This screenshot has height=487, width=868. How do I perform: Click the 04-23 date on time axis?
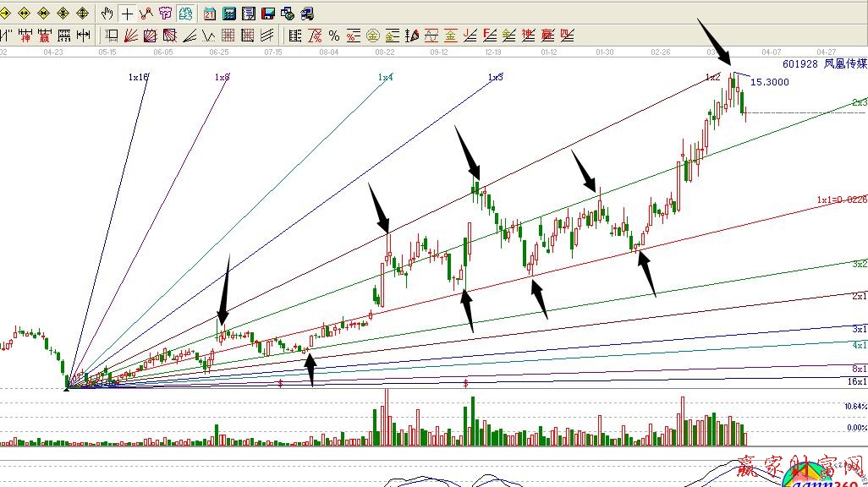pyautogui.click(x=53, y=52)
